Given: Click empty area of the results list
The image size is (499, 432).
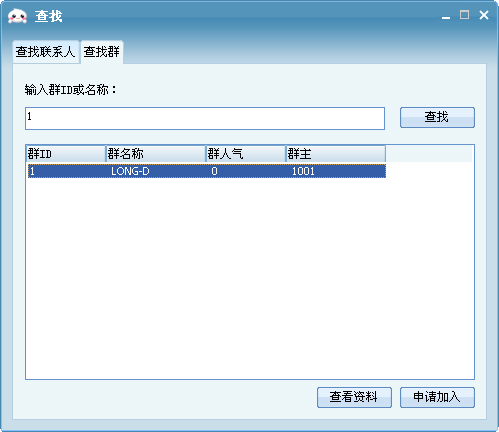Looking at the screenshot, I should click(x=250, y=278).
